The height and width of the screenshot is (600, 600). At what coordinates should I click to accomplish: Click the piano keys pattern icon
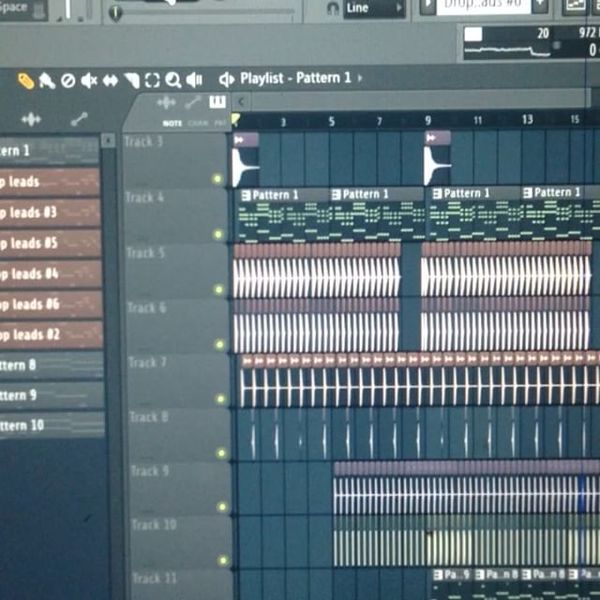tap(217, 102)
